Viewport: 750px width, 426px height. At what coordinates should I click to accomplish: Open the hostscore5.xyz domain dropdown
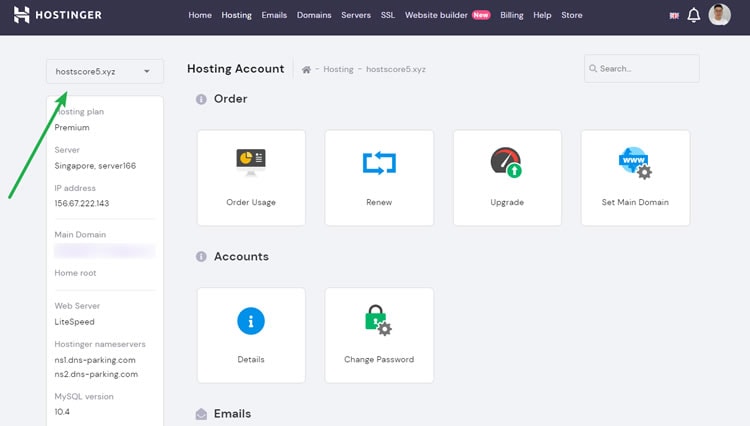(105, 71)
